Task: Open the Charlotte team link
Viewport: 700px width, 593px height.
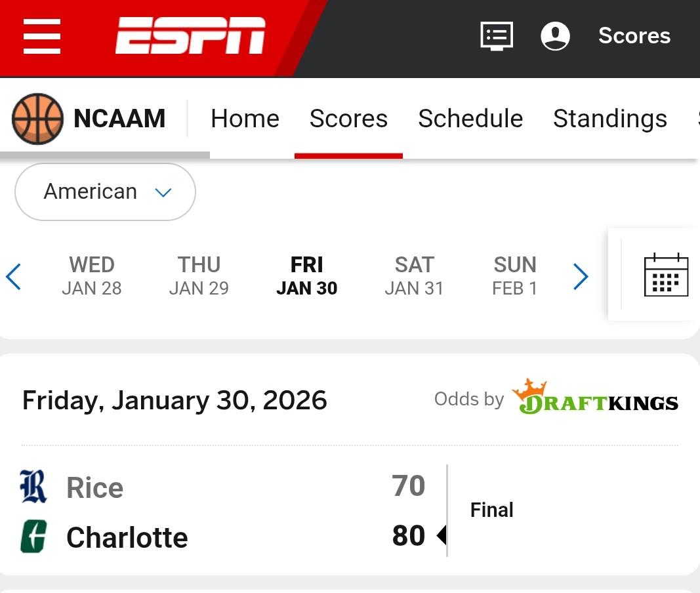Action: coord(127,538)
